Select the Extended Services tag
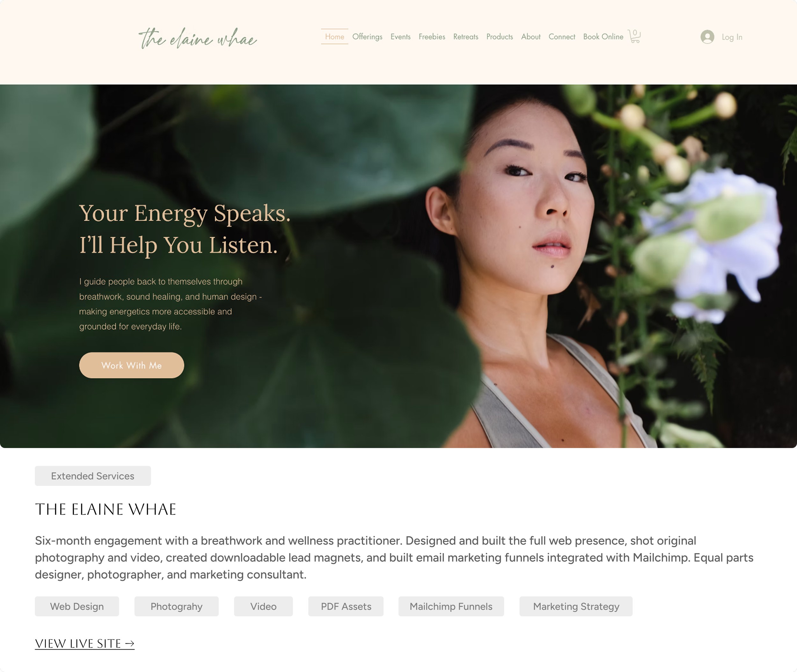Image resolution: width=797 pixels, height=672 pixels. tap(93, 476)
